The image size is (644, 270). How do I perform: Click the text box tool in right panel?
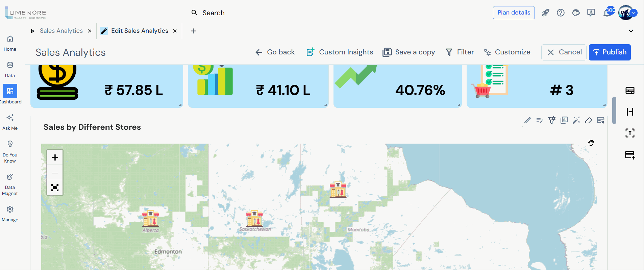630,133
